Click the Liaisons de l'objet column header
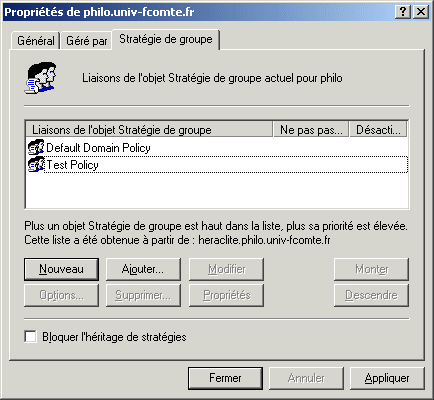Screen dimensions: 434x400 [149, 129]
